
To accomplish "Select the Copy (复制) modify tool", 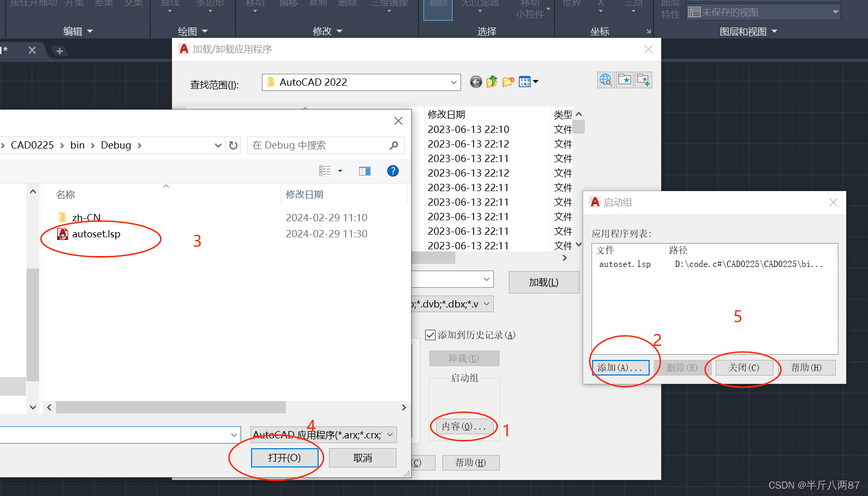I will click(x=319, y=4).
